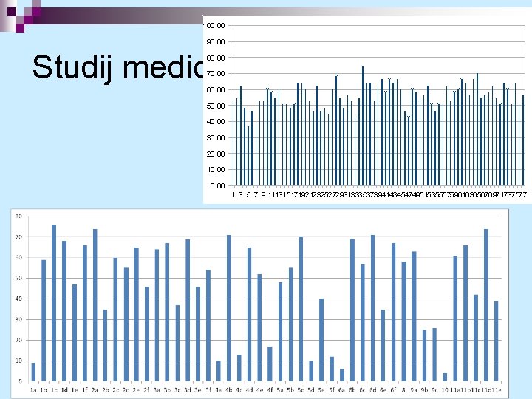Image resolution: width=532 pixels, height=399 pixels.
Task: Click the '70' y-axis label in bottom chart
Action: (x=18, y=237)
